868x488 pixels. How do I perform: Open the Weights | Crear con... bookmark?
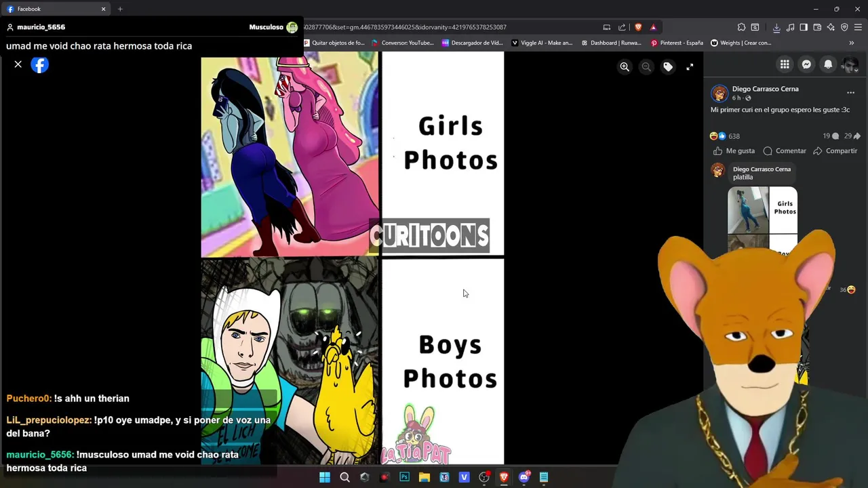[741, 43]
